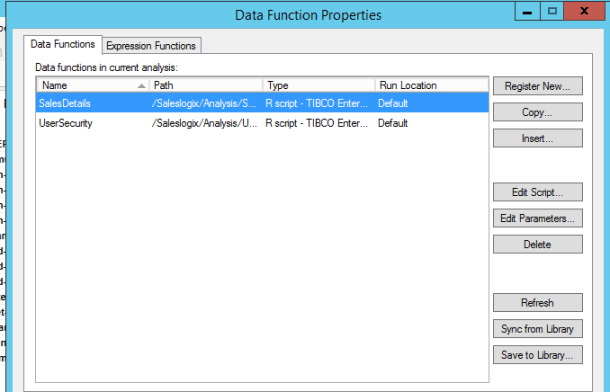
Task: Click the Run Location column header
Action: [431, 85]
